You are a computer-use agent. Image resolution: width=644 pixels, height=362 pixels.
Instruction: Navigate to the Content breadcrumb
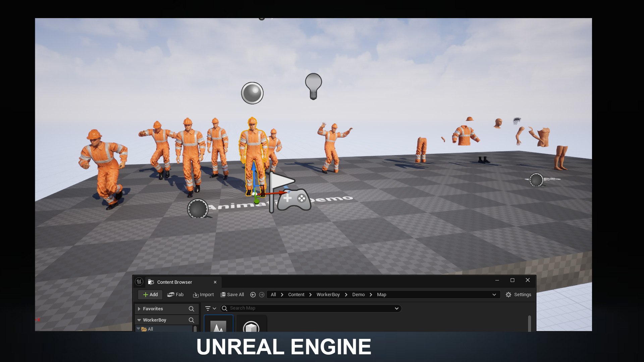pos(296,295)
